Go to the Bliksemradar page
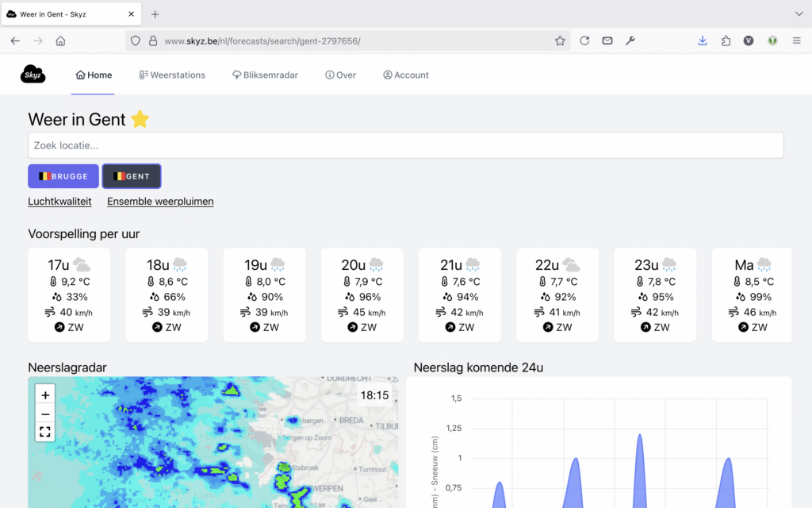The width and height of the screenshot is (812, 508). [265, 75]
